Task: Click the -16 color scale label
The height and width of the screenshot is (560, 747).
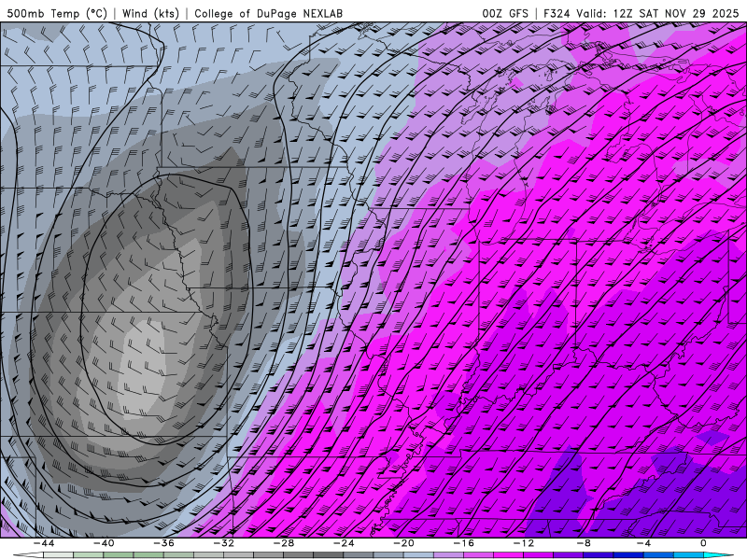Action: click(x=464, y=543)
